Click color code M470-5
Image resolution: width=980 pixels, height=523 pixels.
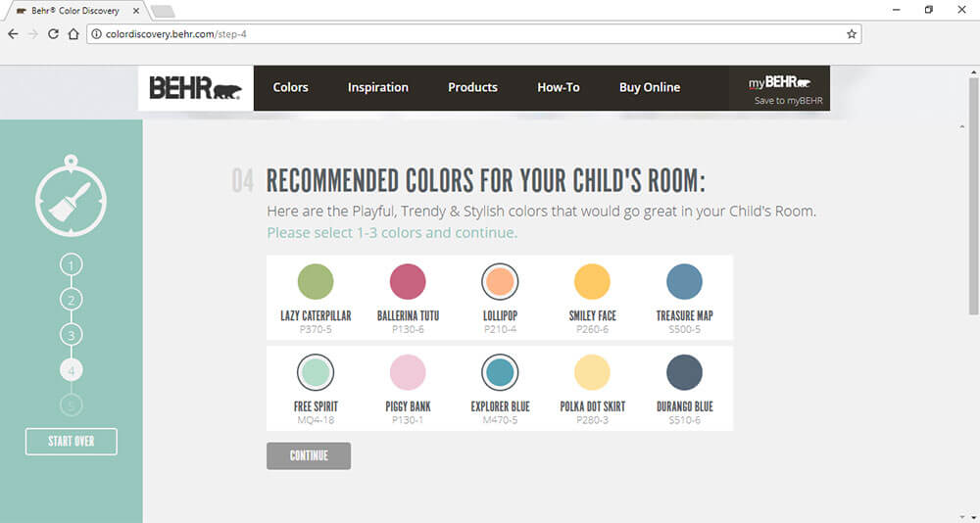(500, 420)
